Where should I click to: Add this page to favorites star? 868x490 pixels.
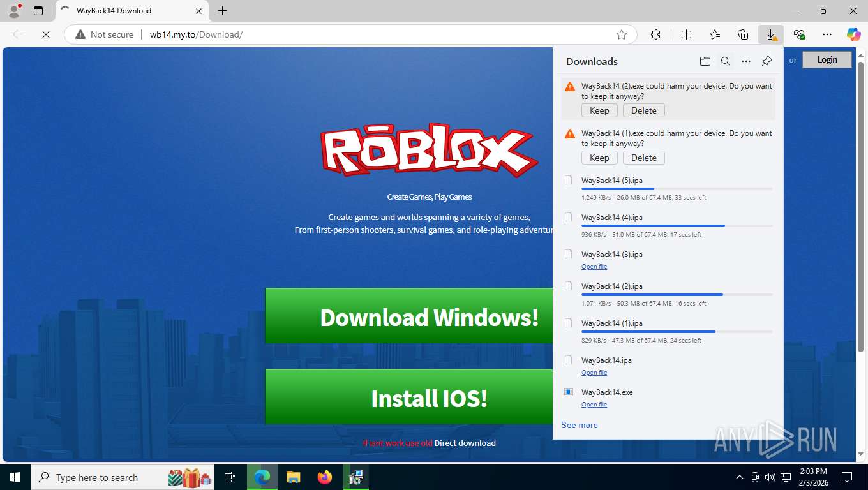[x=622, y=34]
